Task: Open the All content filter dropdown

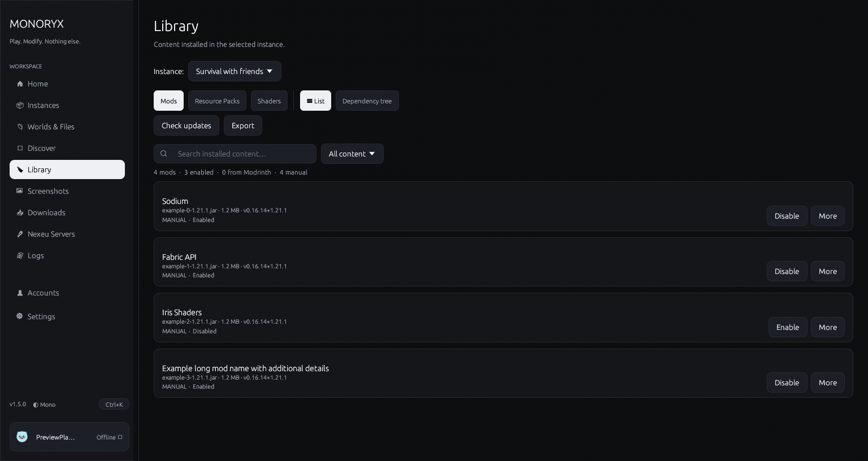Action: coord(352,154)
